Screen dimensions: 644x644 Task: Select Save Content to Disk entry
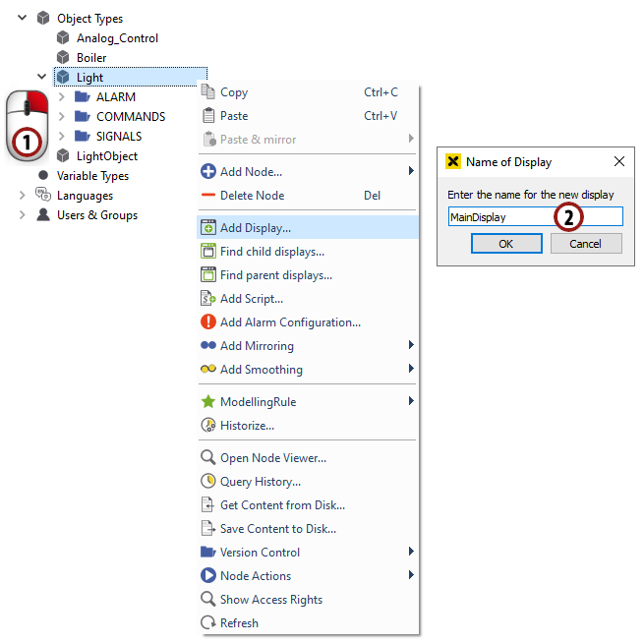point(277,528)
